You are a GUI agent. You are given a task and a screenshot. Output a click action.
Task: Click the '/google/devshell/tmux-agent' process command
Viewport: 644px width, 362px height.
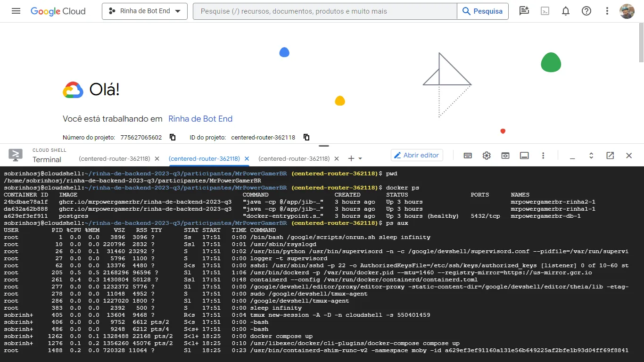point(300,301)
